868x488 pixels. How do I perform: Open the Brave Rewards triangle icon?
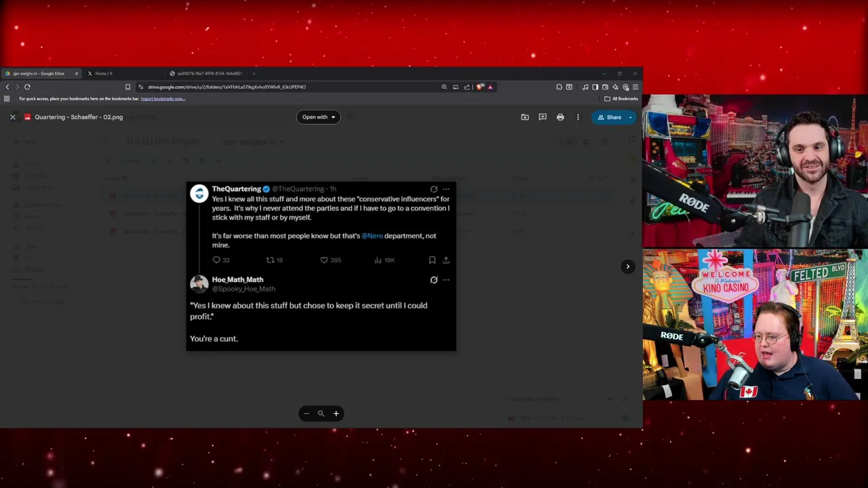(x=490, y=87)
